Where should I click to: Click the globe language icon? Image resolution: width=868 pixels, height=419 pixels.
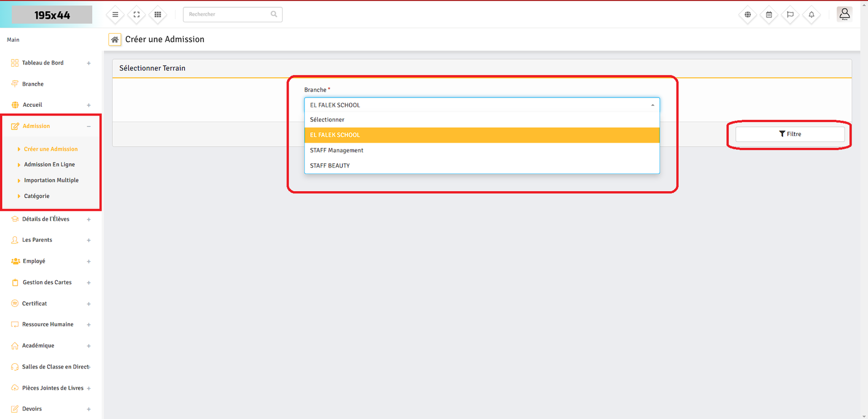(748, 15)
